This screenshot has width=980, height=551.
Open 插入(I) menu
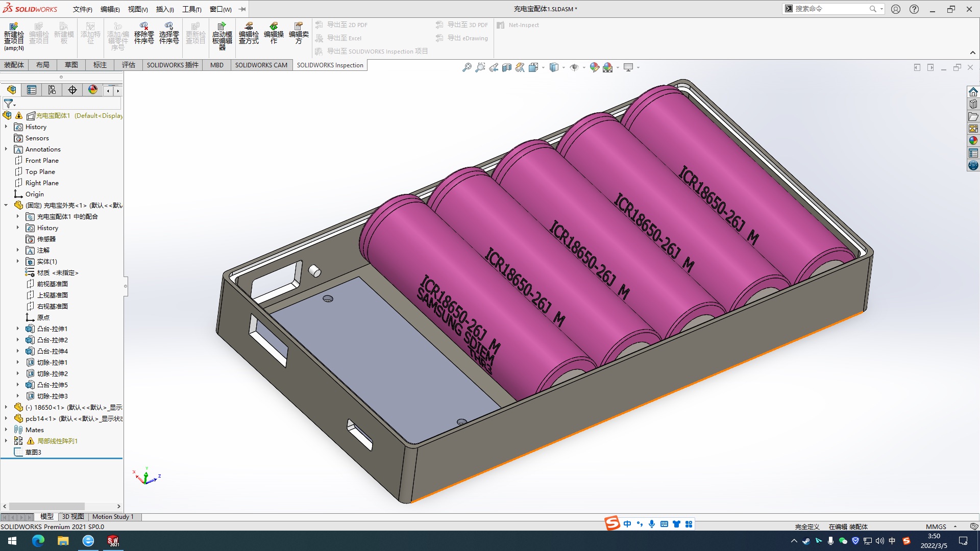[165, 9]
